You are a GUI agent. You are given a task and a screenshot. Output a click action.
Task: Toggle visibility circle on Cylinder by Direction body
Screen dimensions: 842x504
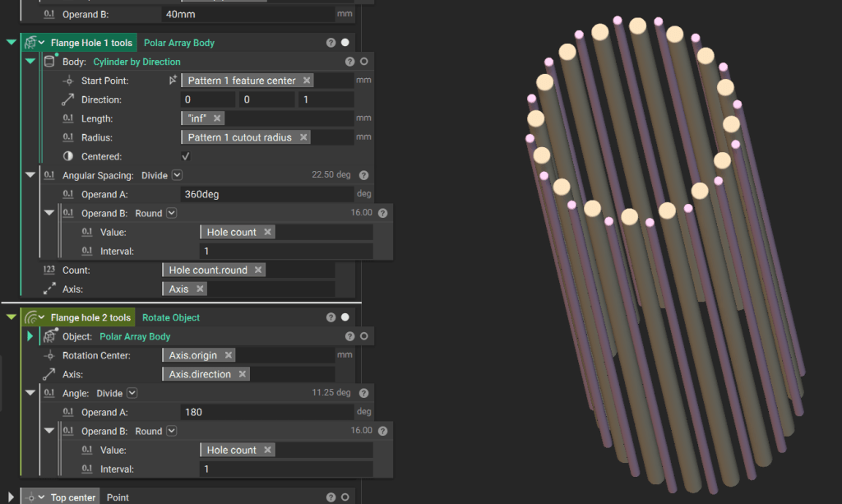(364, 62)
